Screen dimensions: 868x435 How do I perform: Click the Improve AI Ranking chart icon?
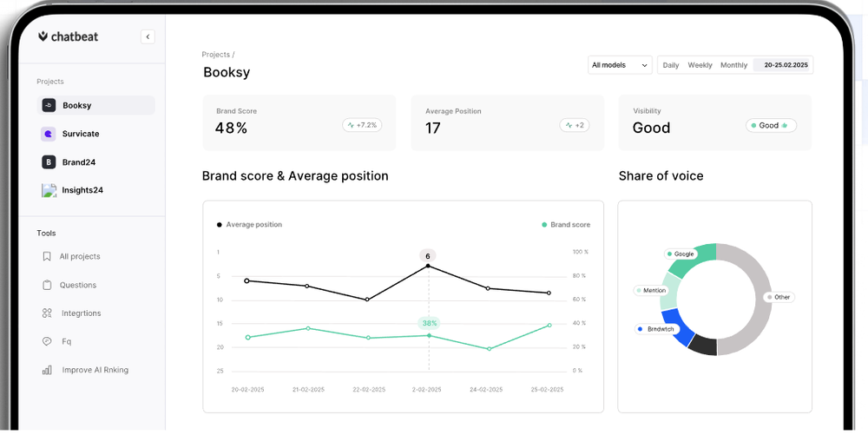pos(47,370)
